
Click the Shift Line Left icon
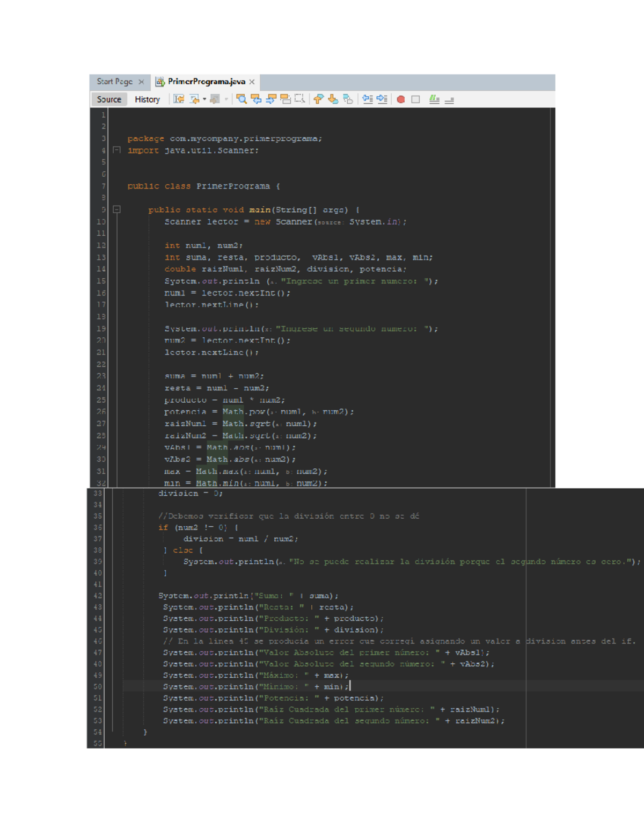pos(367,99)
